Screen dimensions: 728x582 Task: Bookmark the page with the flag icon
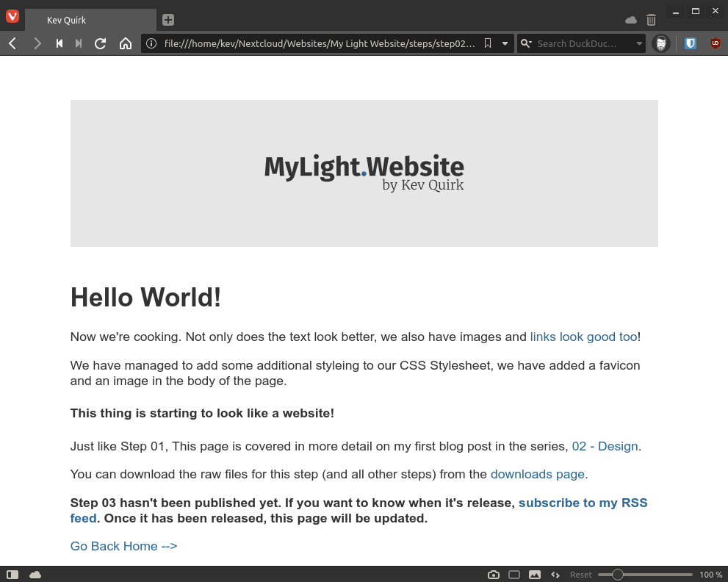(487, 43)
